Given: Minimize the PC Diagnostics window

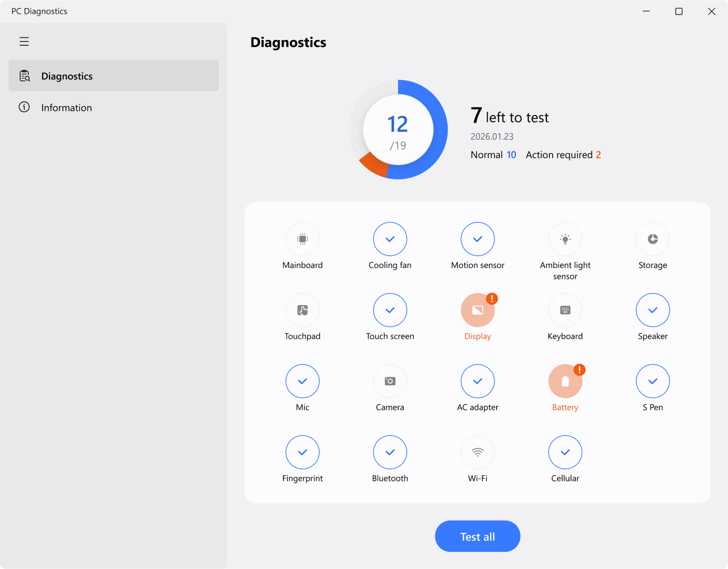Looking at the screenshot, I should click(646, 11).
